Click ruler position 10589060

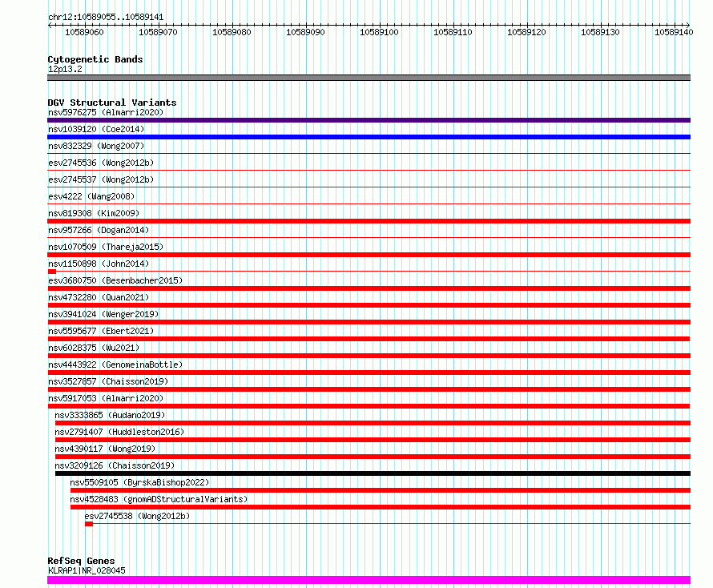coord(85,32)
